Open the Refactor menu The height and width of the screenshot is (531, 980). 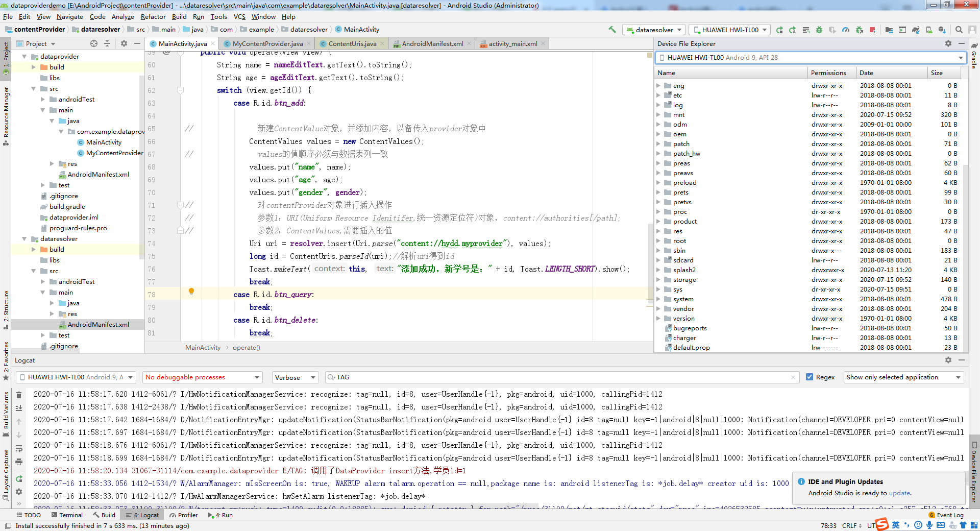tap(153, 17)
